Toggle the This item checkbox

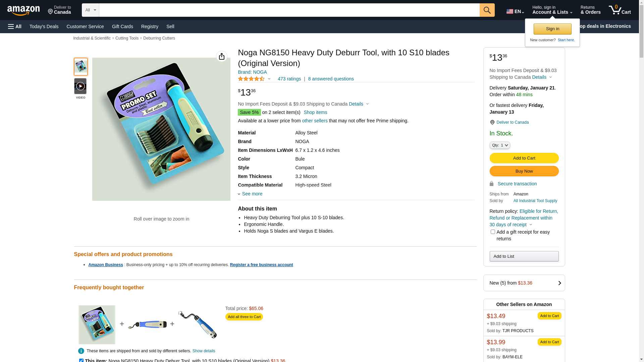click(x=81, y=360)
